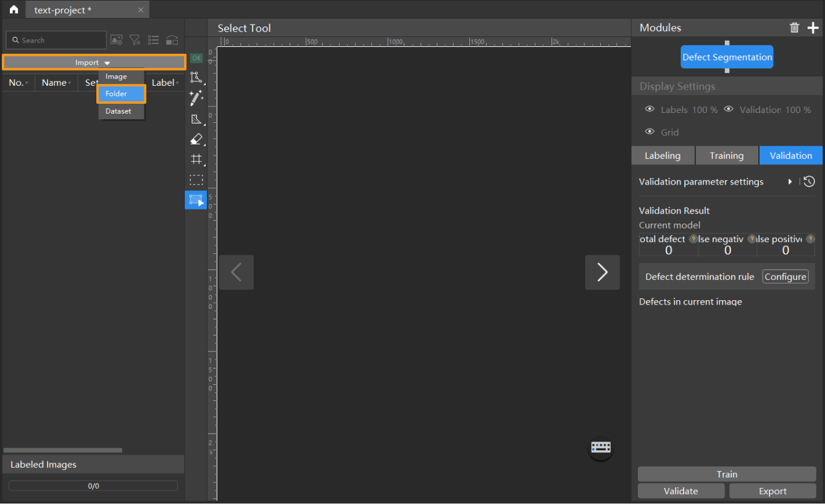Select the mask polygon tool
Image resolution: width=825 pixels, height=504 pixels.
click(196, 119)
